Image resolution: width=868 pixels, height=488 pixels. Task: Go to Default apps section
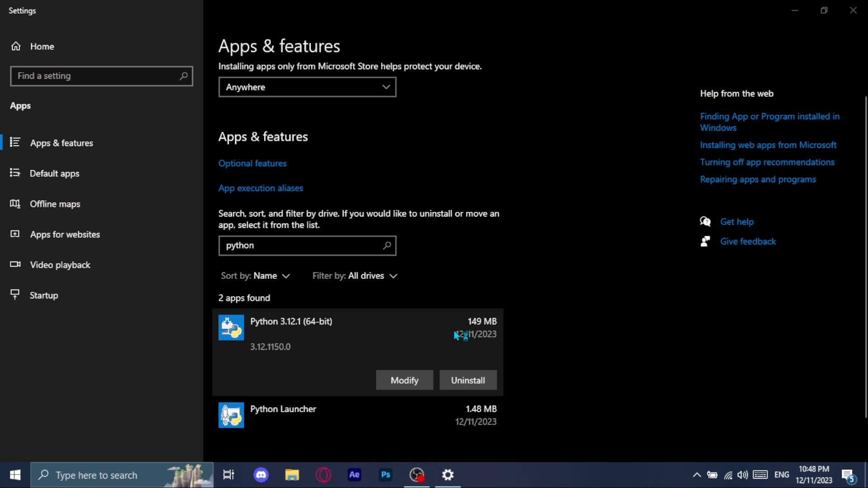[54, 174]
